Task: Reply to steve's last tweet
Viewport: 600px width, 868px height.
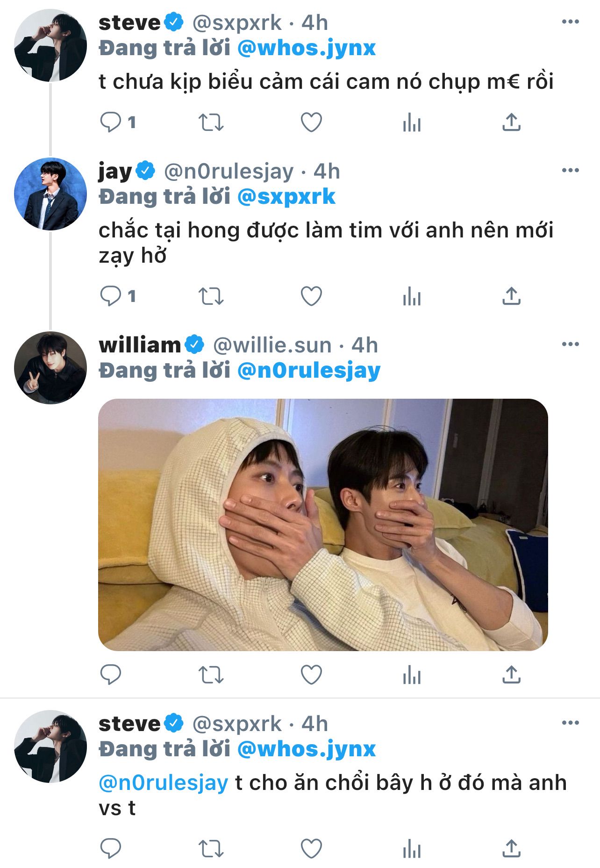Action: [x=111, y=848]
